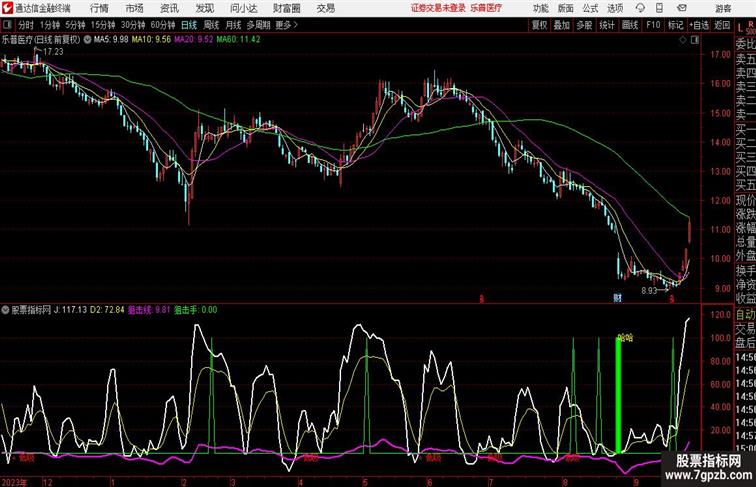Click the headset customer service icon
The width and height of the screenshot is (756, 487).
(640, 8)
